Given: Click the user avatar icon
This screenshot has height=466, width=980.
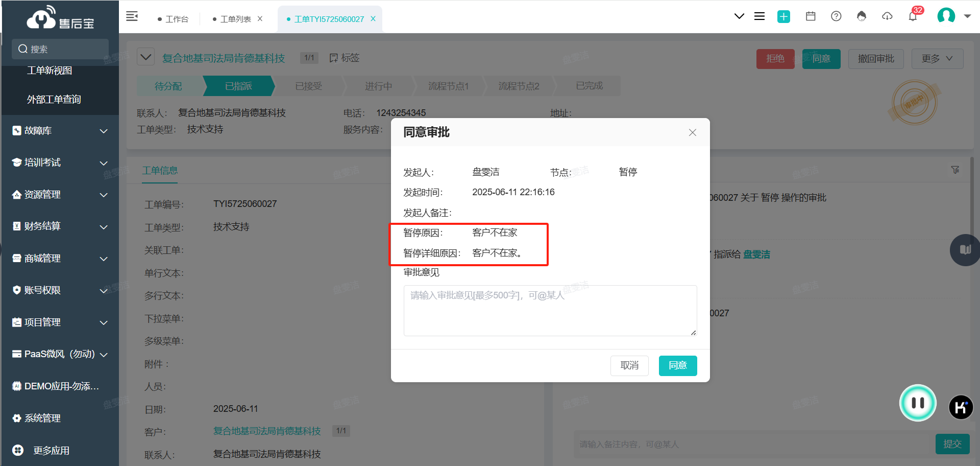Looking at the screenshot, I should 946,16.
